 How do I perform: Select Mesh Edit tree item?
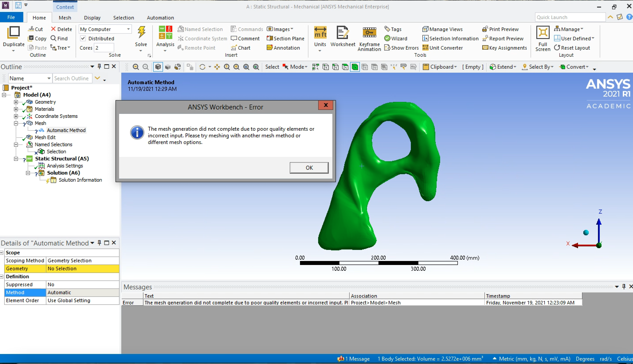coord(45,138)
